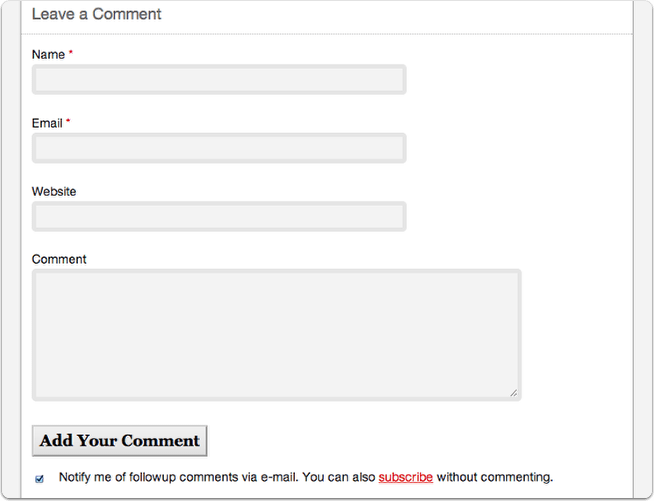The height and width of the screenshot is (501, 654).
Task: Open the red subscribe link
Action: tap(405, 477)
